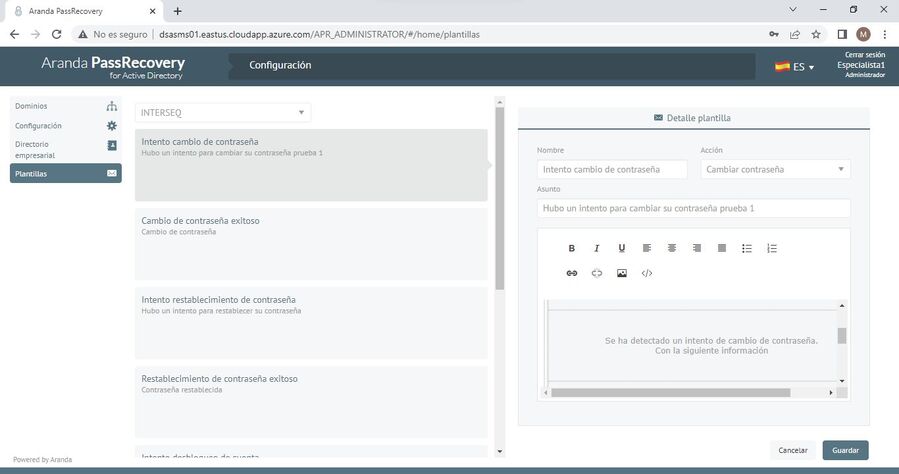This screenshot has width=899, height=474.
Task: Click the editor vertical scrollbar thumb
Action: 842,335
